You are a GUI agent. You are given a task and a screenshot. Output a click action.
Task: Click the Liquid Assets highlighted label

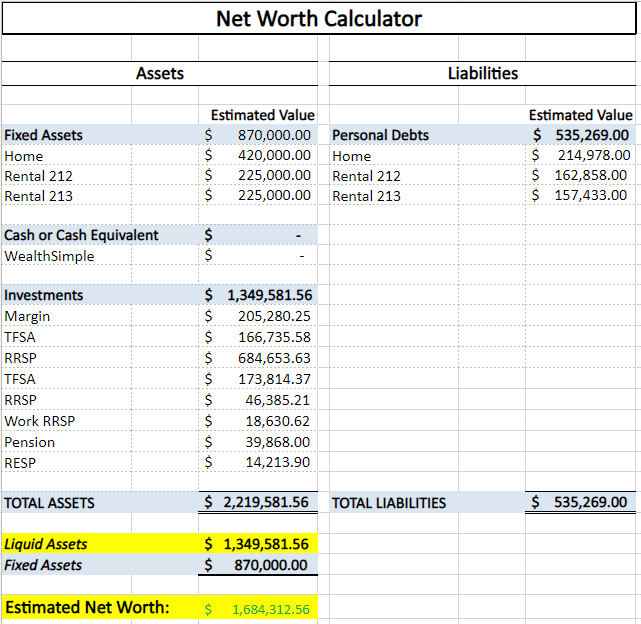point(46,544)
